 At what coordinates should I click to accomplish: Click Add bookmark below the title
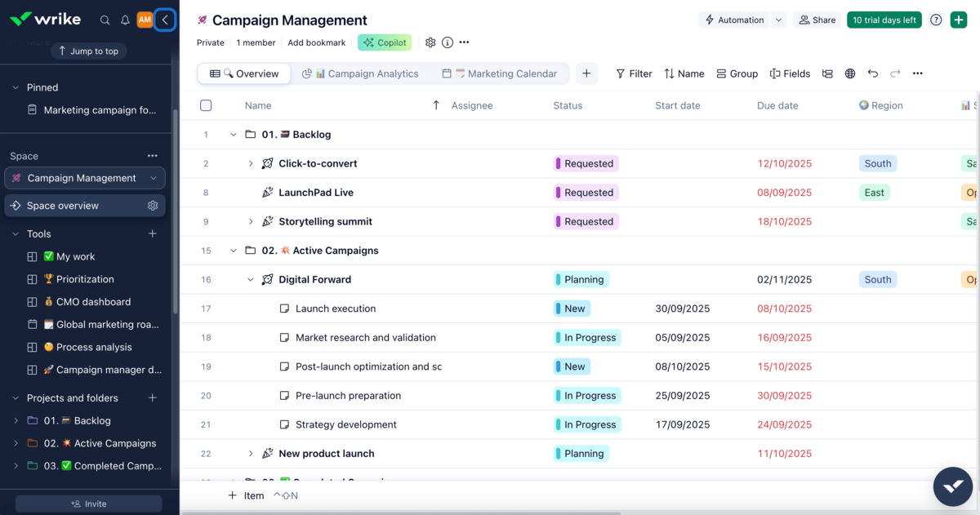317,42
